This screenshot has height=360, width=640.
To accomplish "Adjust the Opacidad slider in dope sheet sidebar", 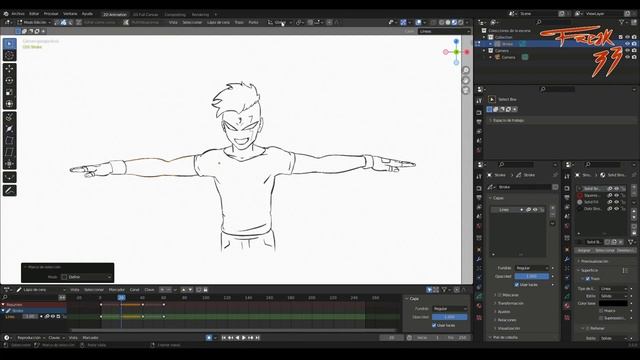I will pos(449,317).
